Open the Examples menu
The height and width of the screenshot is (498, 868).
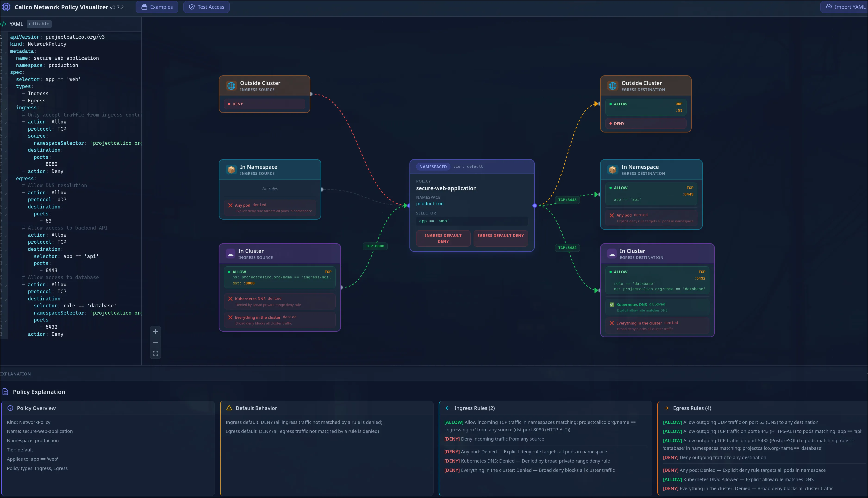[x=157, y=7]
